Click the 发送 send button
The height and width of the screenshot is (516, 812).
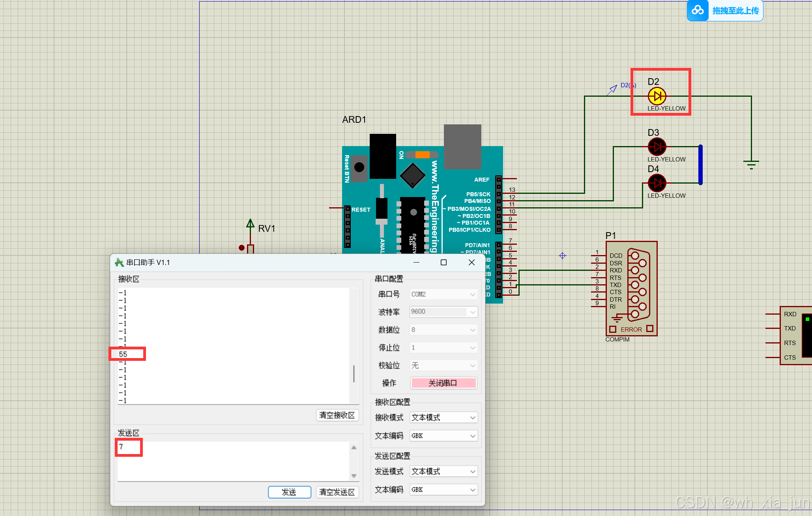289,492
